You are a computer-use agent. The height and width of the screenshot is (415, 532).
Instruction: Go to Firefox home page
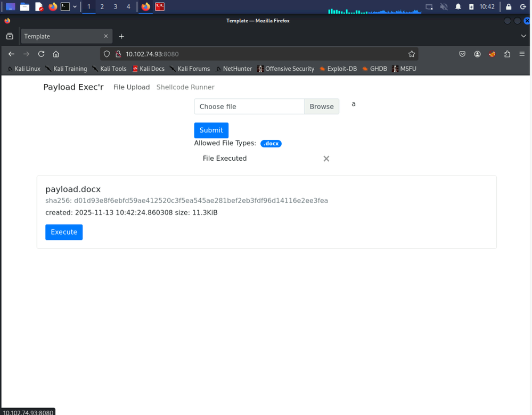[56, 54]
